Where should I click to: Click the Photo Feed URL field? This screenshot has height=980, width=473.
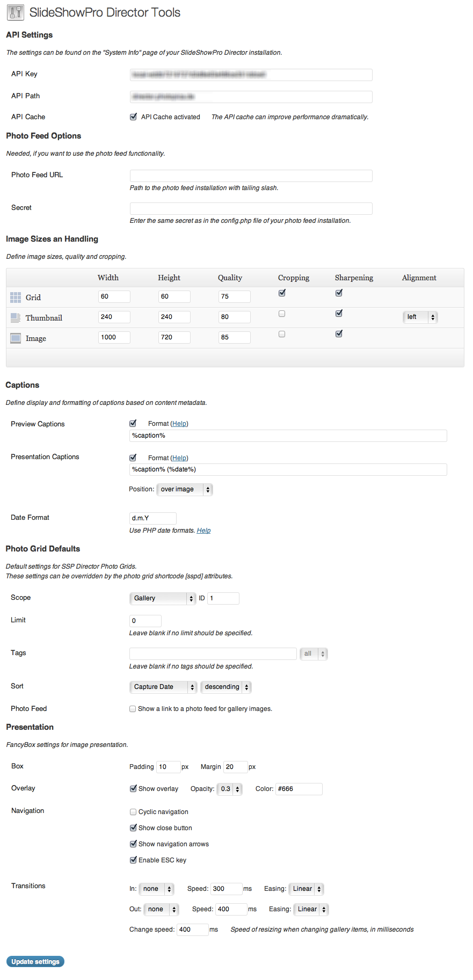[x=251, y=176]
